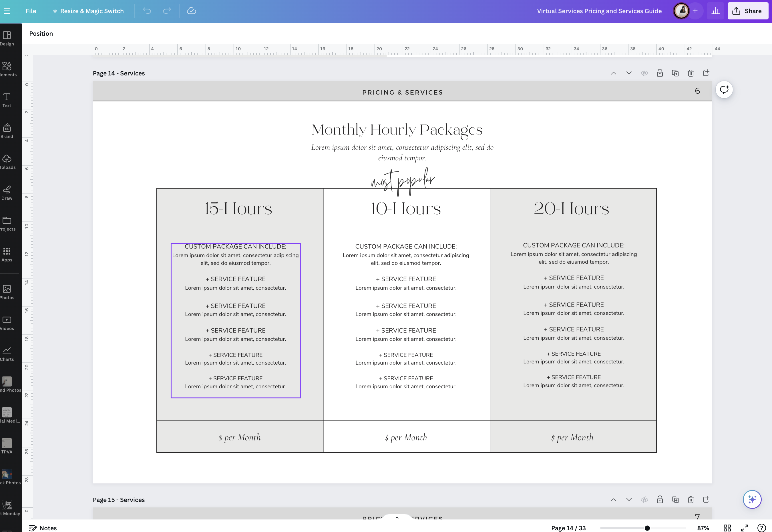Open the Canva AI assistant sparkle button
The height and width of the screenshot is (532, 772).
752,499
